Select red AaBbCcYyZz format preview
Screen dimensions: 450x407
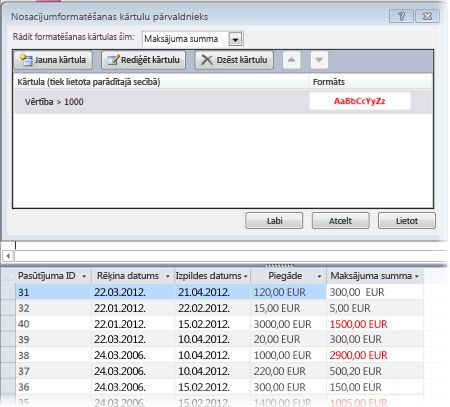pos(360,101)
